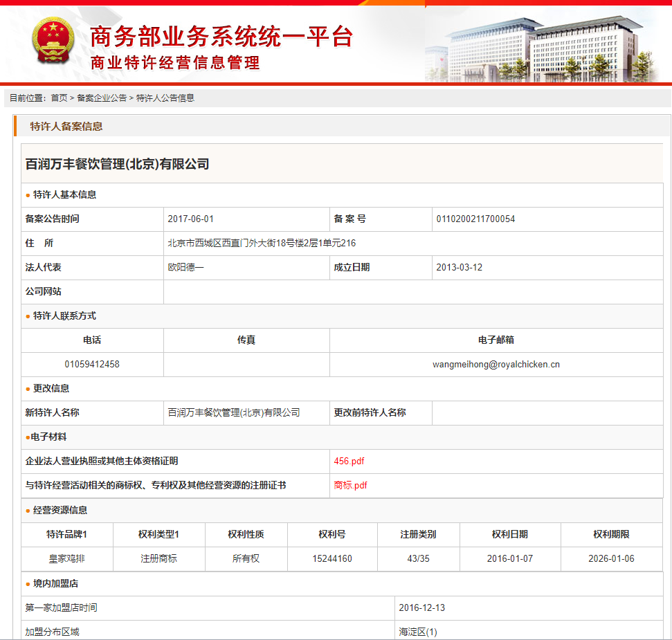Click the trademark and patent registration certificate label
Viewport: 672px width, 640px height.
click(156, 485)
